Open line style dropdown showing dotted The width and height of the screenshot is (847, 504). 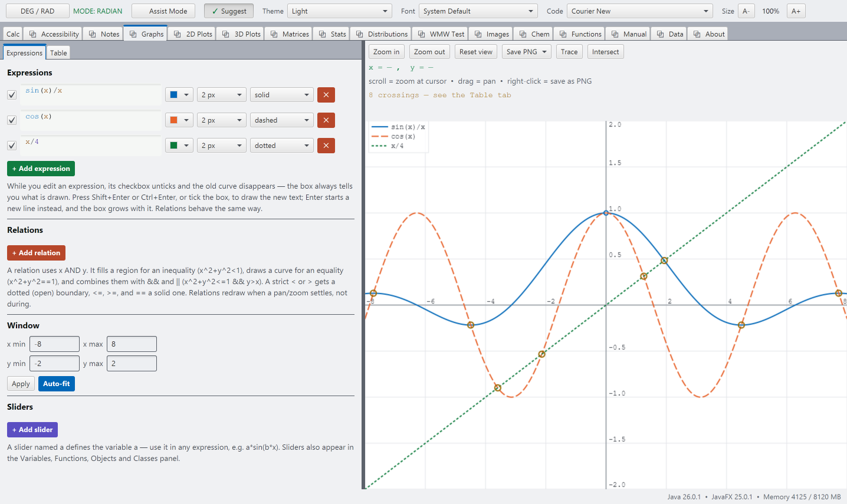click(282, 146)
